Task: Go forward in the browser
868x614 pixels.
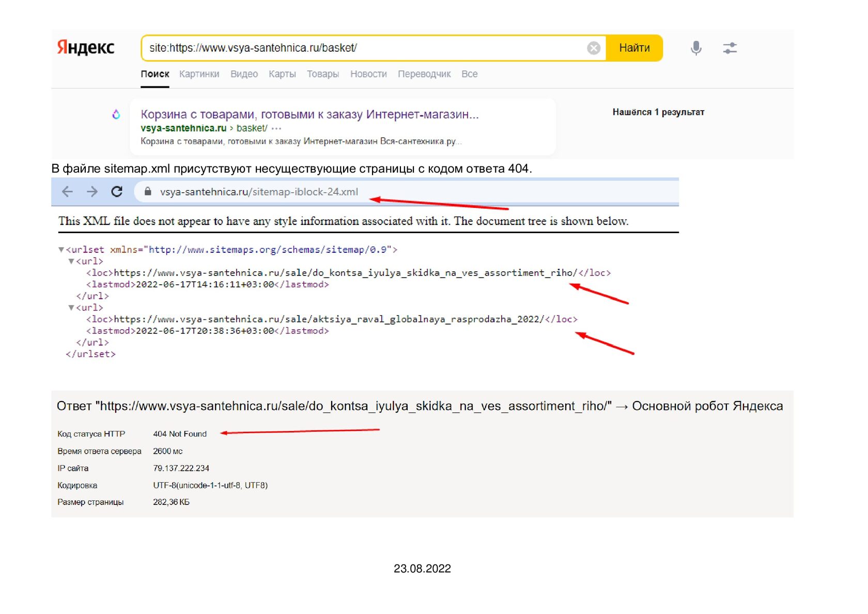Action: (92, 192)
